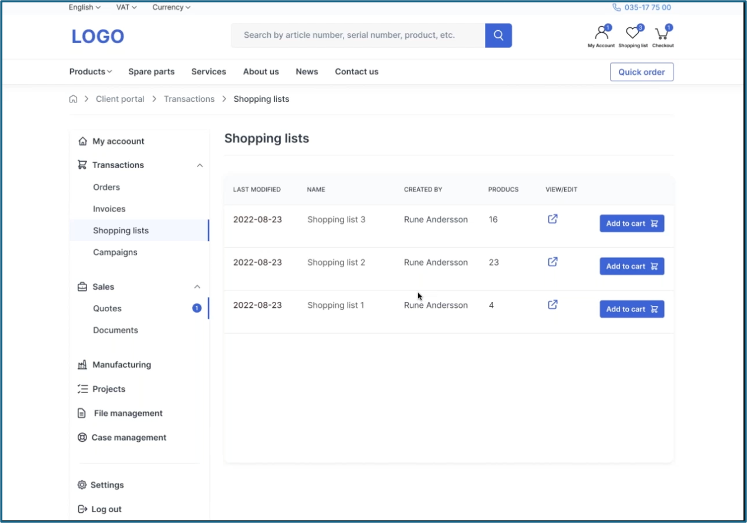Click the PRODUCS column header

pyautogui.click(x=503, y=189)
